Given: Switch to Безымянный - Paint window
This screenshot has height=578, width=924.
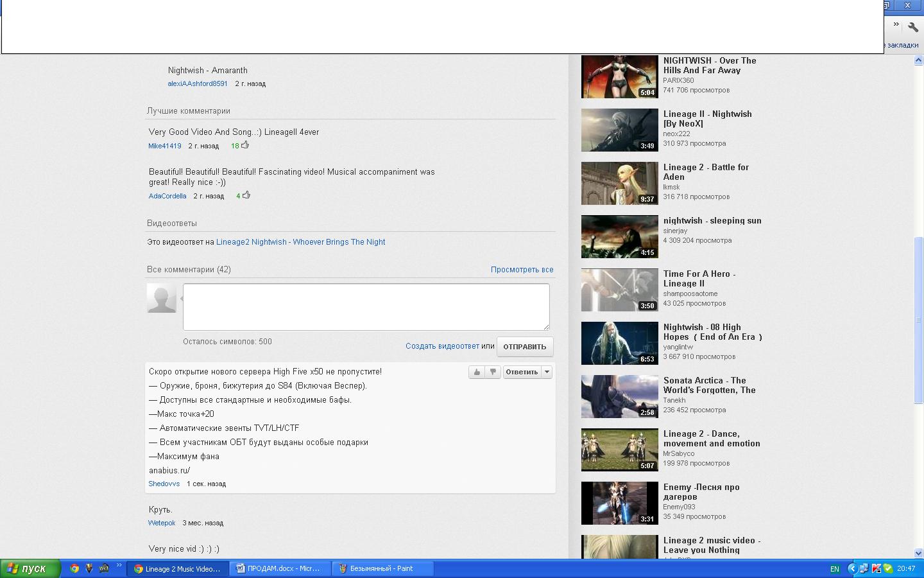Looking at the screenshot, I should [x=383, y=568].
